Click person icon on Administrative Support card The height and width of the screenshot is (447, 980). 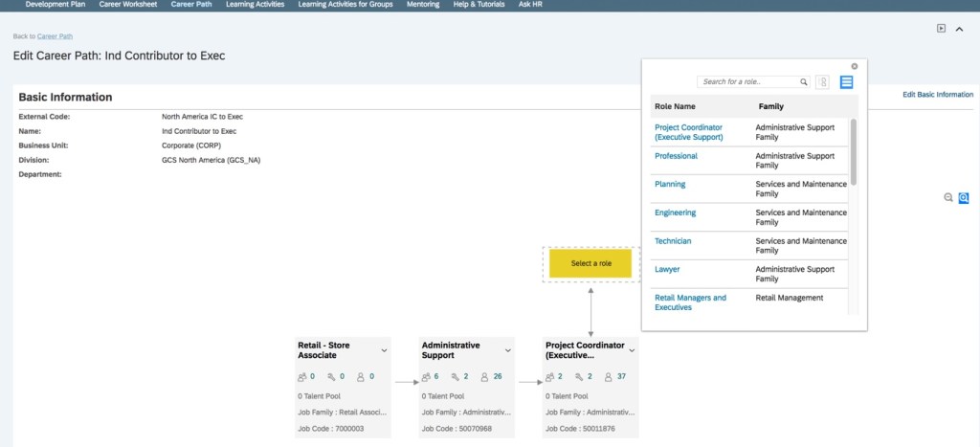tap(485, 377)
